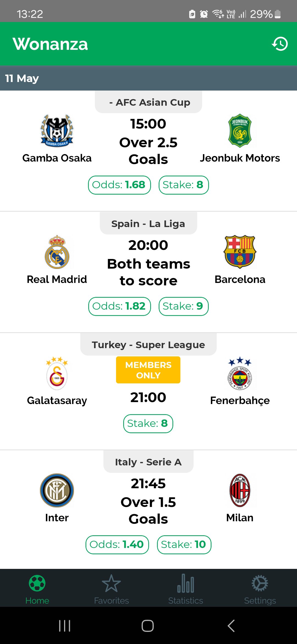The height and width of the screenshot is (644, 297).
Task: Tap the Both teams to score tip
Action: click(x=148, y=272)
